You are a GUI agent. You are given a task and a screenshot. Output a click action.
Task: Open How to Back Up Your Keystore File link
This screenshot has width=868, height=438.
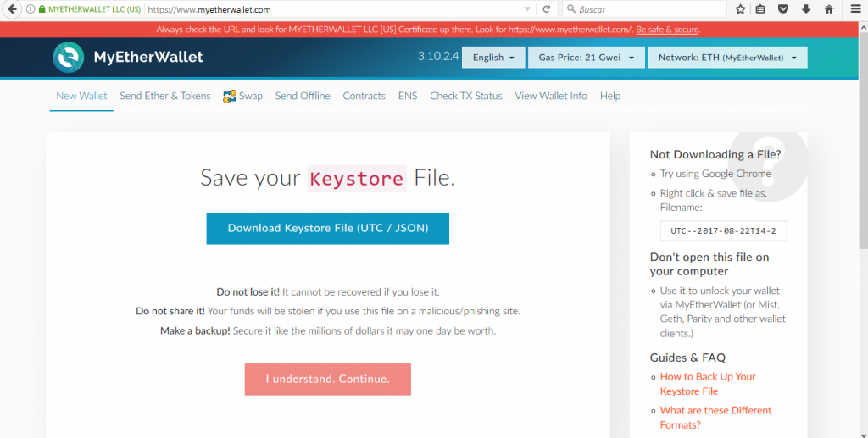pos(708,384)
